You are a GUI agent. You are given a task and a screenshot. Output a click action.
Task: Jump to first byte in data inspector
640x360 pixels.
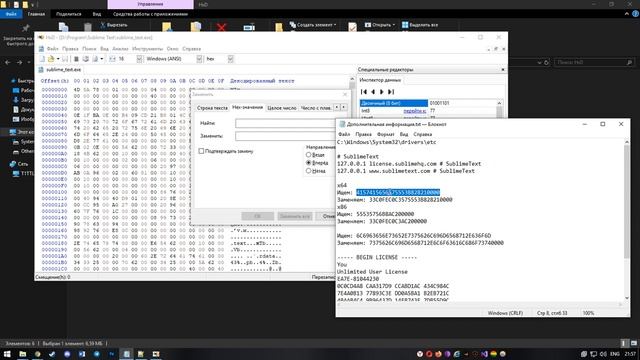tap(364, 92)
